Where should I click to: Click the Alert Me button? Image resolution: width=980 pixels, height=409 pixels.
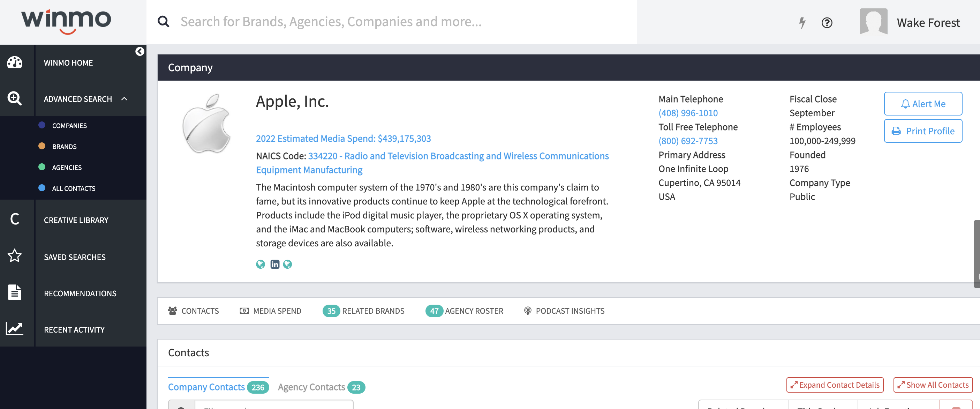click(x=922, y=104)
